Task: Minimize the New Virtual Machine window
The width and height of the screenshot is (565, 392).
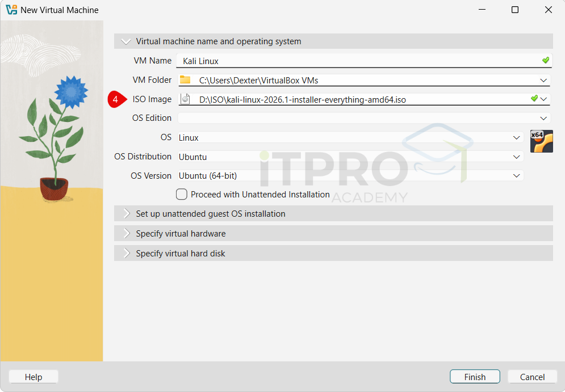Action: tap(482, 10)
